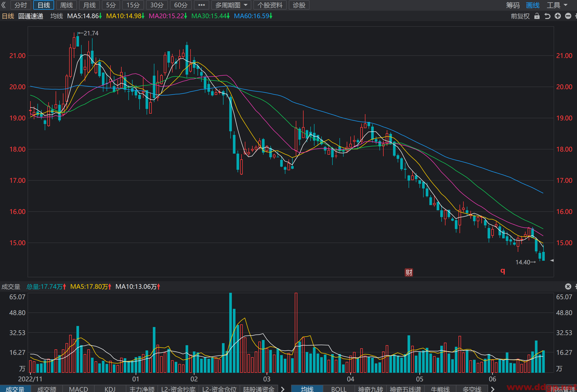Click the 总量:17.74万 volume value
The height and width of the screenshot is (392, 577).
click(x=46, y=287)
